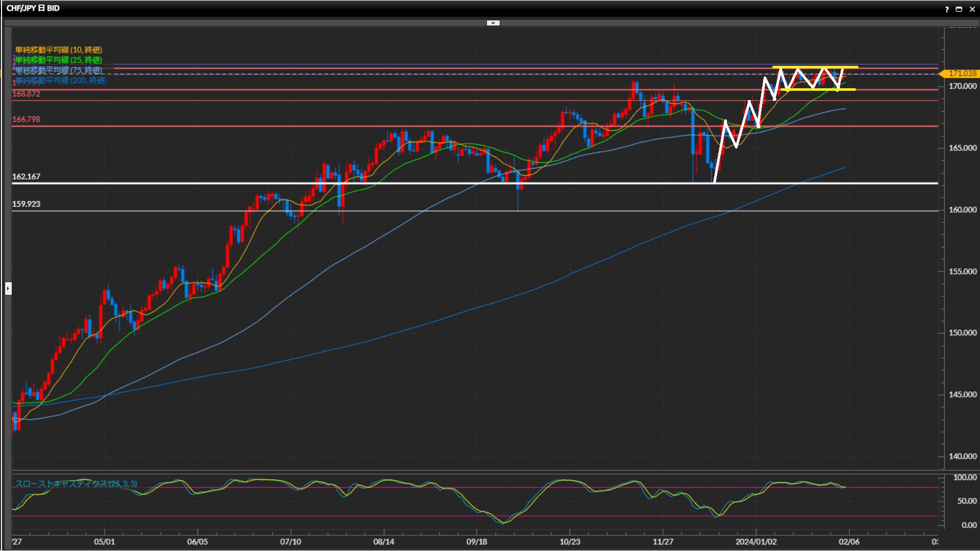Click the 75-period moving average label
The image size is (980, 551).
coord(59,70)
